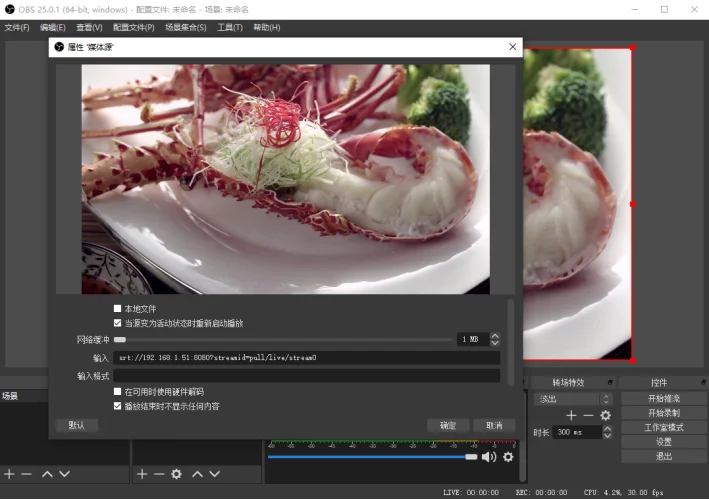The image size is (709, 500).
Task: Increase transition duration 300 ms stepper
Action: click(608, 429)
